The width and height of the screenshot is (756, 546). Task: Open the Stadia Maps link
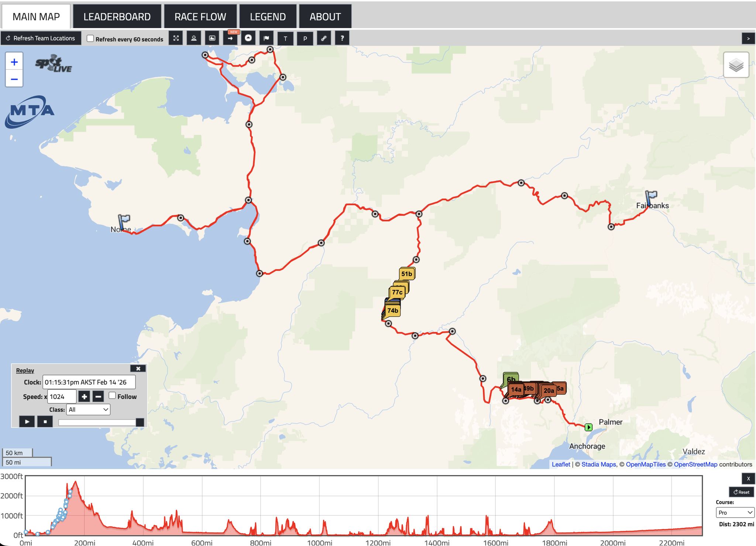599,464
